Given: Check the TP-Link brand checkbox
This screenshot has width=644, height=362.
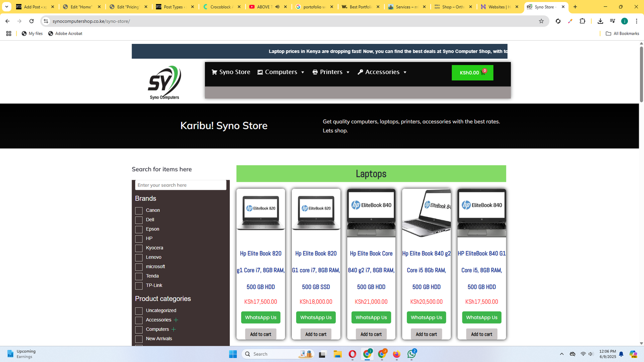Looking at the screenshot, I should tap(139, 286).
